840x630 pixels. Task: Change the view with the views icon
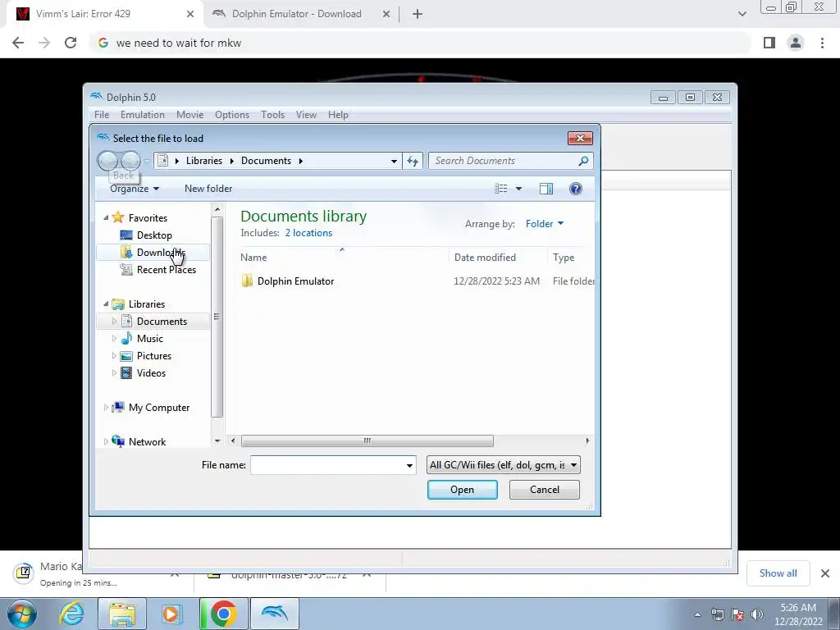coord(501,189)
